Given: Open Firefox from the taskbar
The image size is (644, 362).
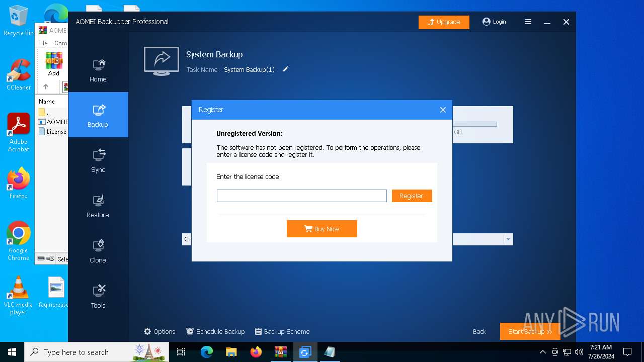Looking at the screenshot, I should tap(256, 352).
